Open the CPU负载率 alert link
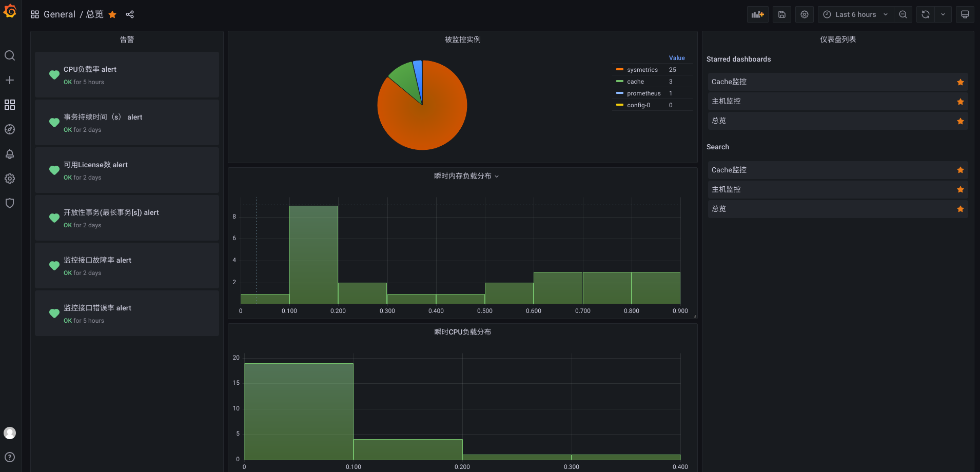 click(90, 69)
